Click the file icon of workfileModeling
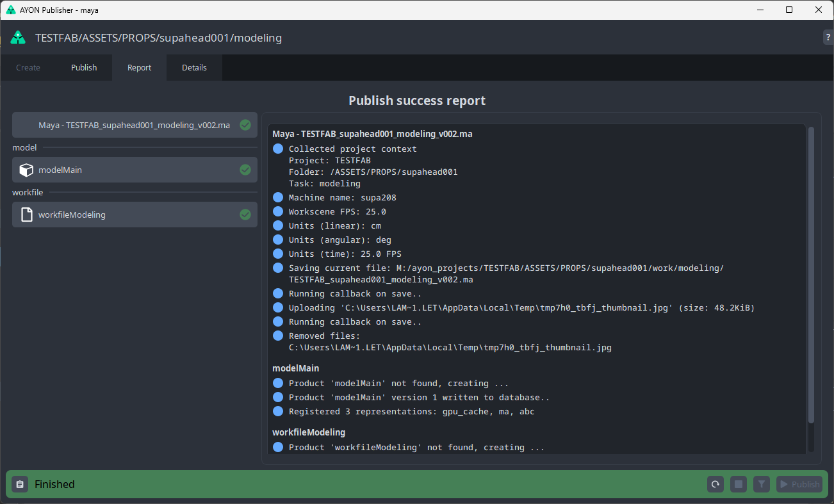Screen dimensions: 834x504 point(26,215)
